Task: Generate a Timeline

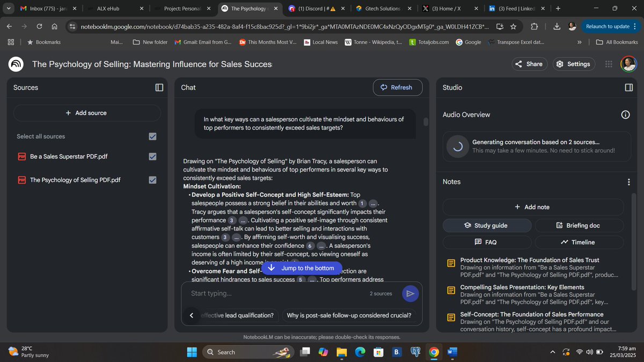Action: [579, 242]
